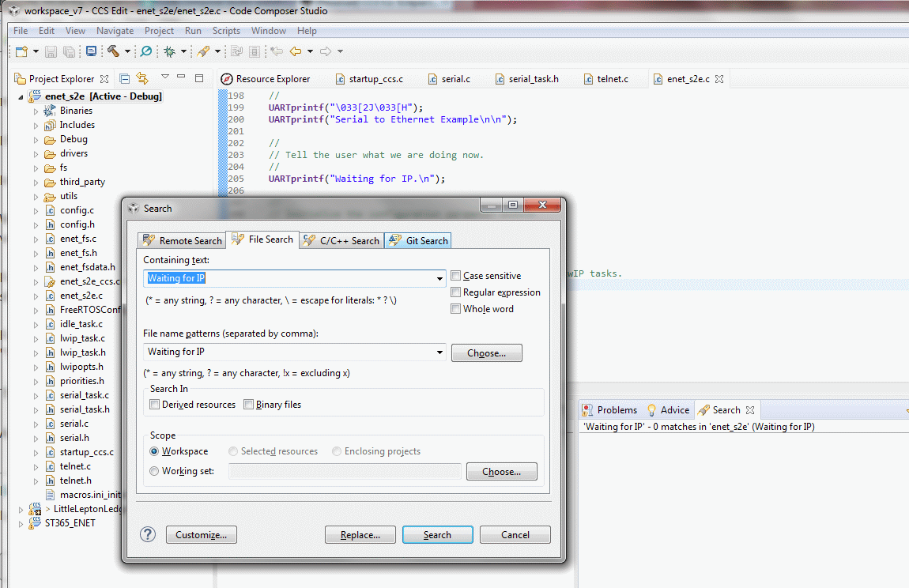Enable the Case sensitive checkbox
This screenshot has width=909, height=588.
pos(455,276)
